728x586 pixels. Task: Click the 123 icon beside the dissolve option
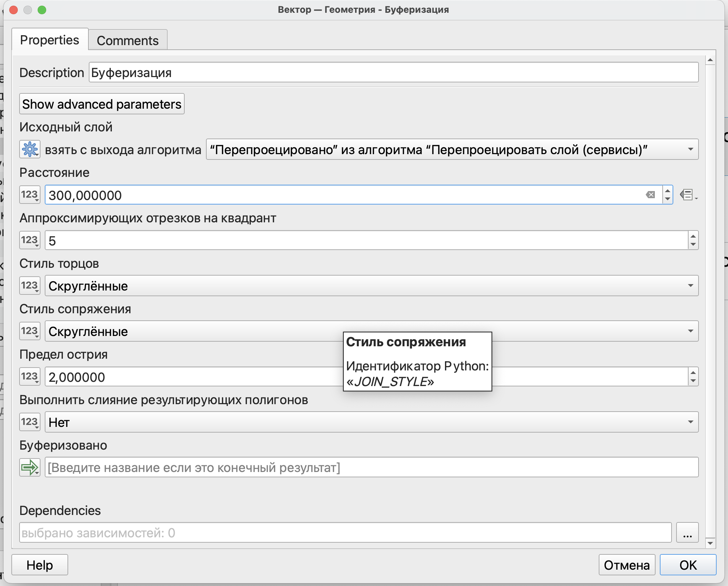(x=30, y=422)
